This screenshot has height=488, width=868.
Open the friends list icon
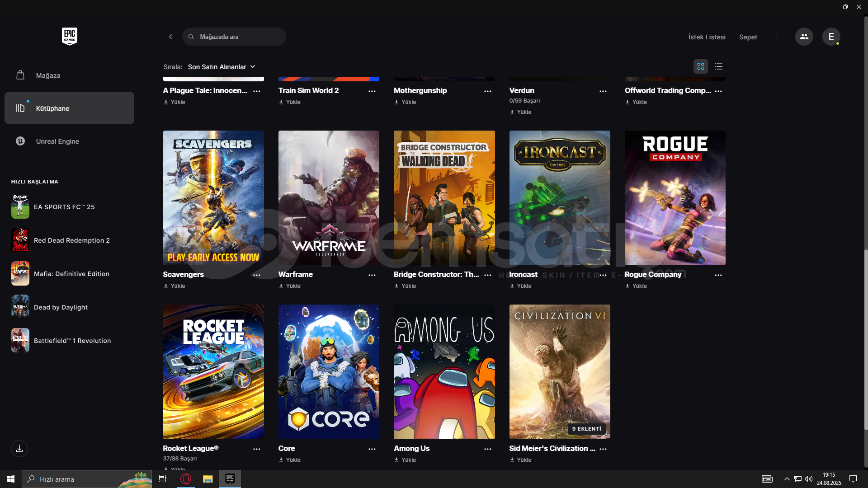804,37
